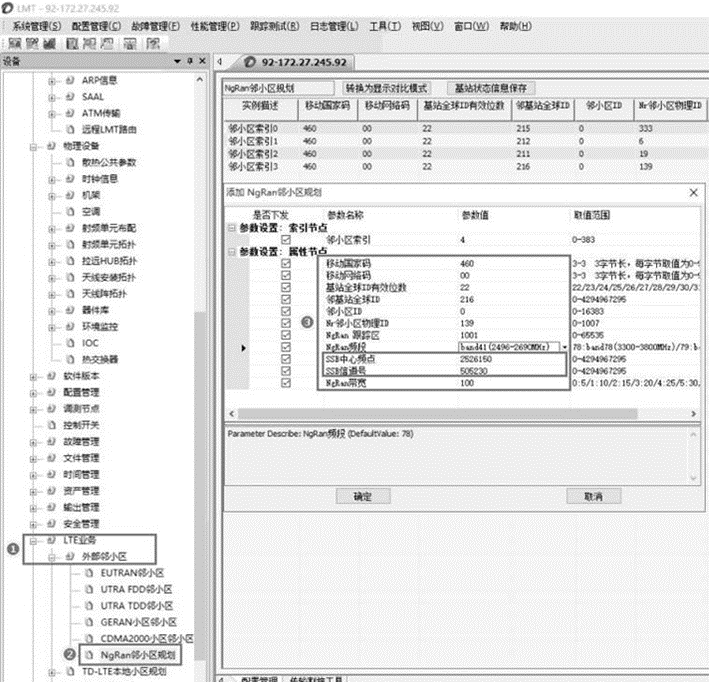
Task: Click the 远程LMT路由 page icon
Action: point(70,129)
